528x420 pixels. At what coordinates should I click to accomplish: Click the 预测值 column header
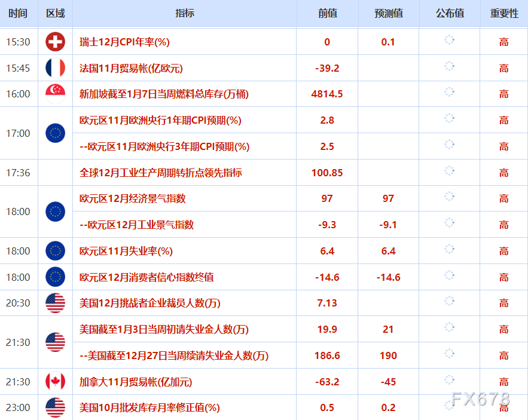(x=387, y=13)
